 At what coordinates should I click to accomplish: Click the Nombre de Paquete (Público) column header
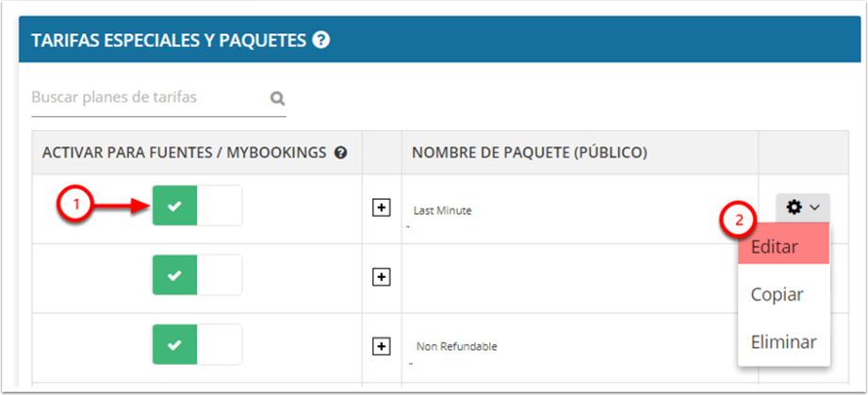[528, 153]
